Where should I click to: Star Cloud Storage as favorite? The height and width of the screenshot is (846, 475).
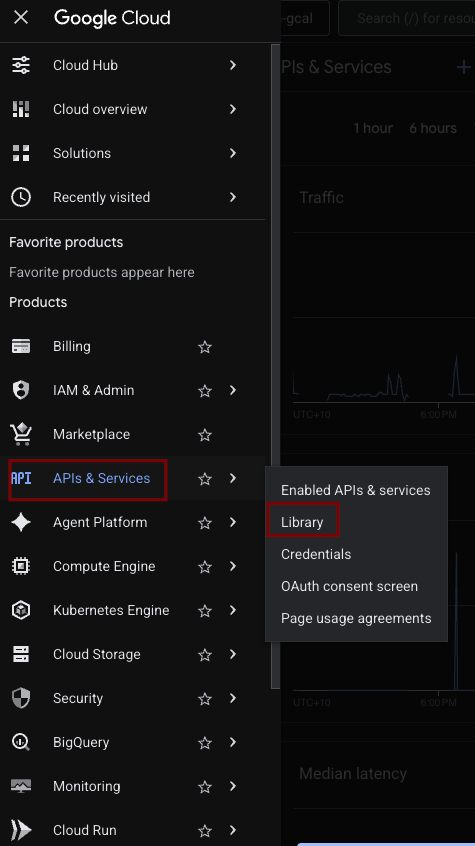[205, 655]
